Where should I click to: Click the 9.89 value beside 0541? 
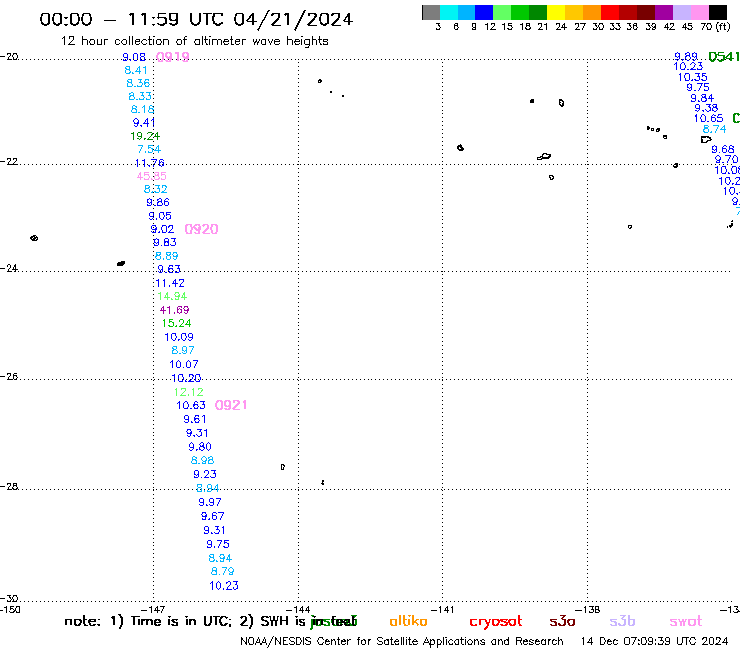(x=686, y=57)
